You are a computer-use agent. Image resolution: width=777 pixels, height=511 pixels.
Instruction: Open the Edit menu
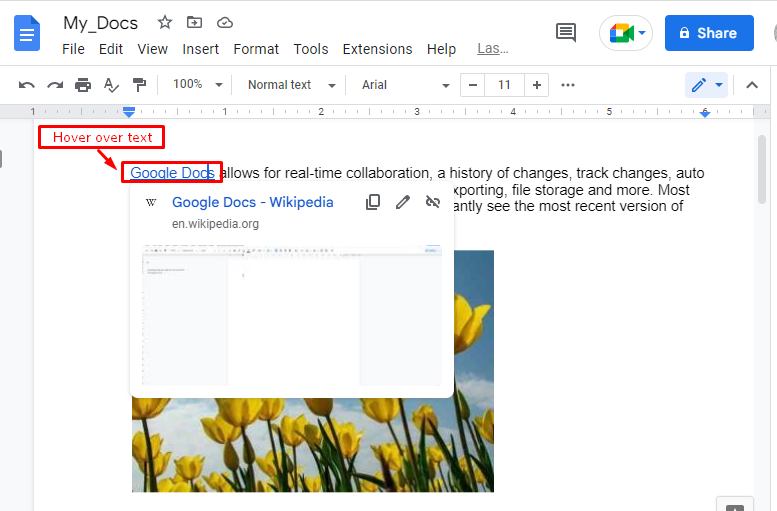click(111, 49)
